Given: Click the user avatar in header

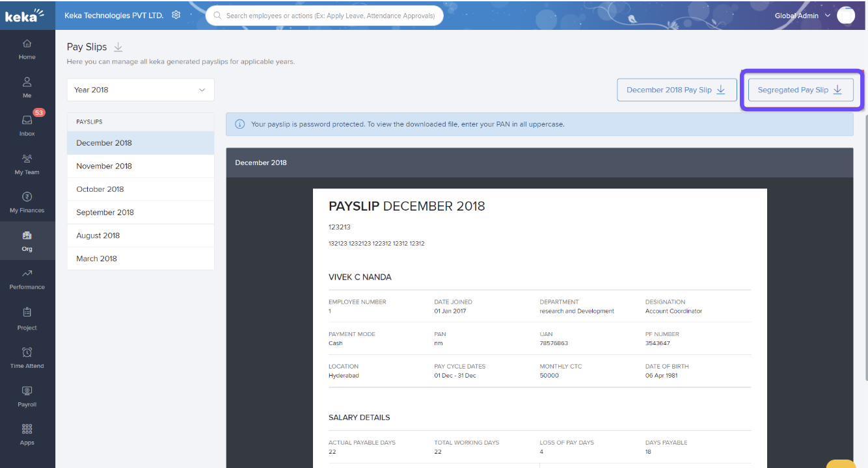Looking at the screenshot, I should (x=845, y=16).
